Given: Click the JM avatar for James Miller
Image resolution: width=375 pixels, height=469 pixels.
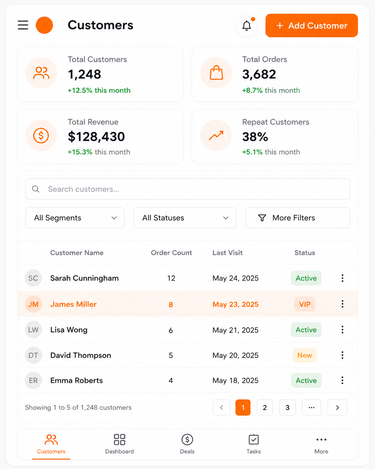Looking at the screenshot, I should pos(33,304).
